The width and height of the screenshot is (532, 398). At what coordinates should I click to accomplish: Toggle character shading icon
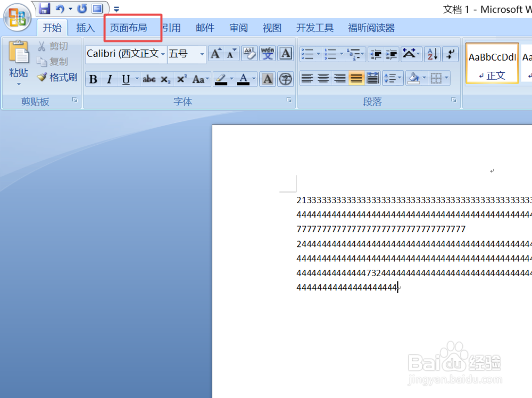[x=268, y=79]
